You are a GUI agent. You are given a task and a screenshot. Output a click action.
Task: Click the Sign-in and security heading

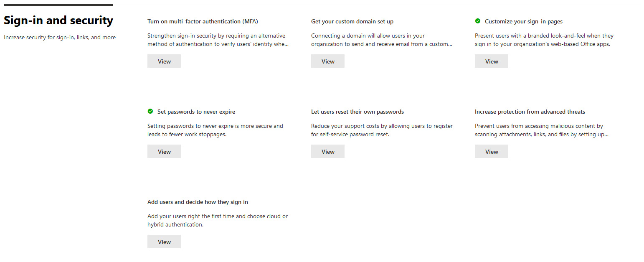tap(58, 20)
